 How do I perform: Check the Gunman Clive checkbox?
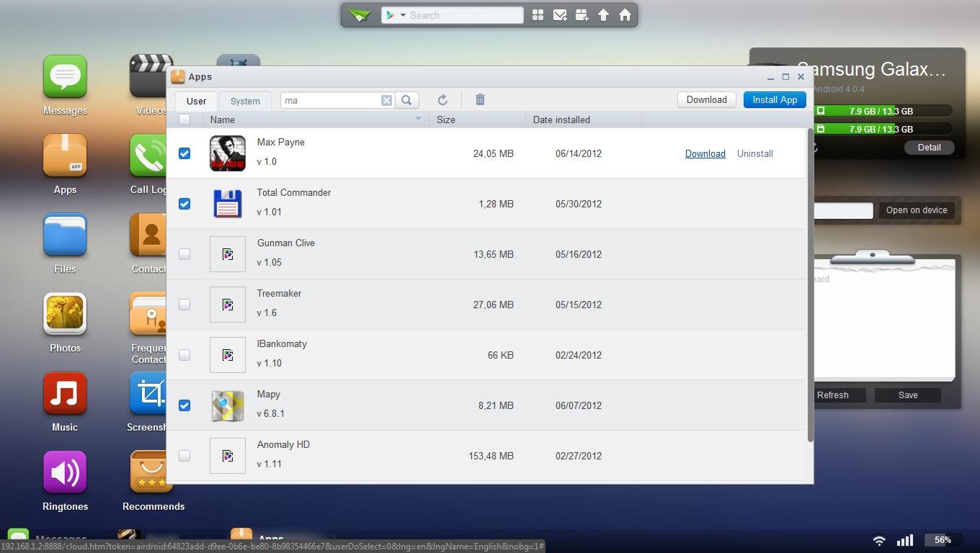click(x=184, y=254)
